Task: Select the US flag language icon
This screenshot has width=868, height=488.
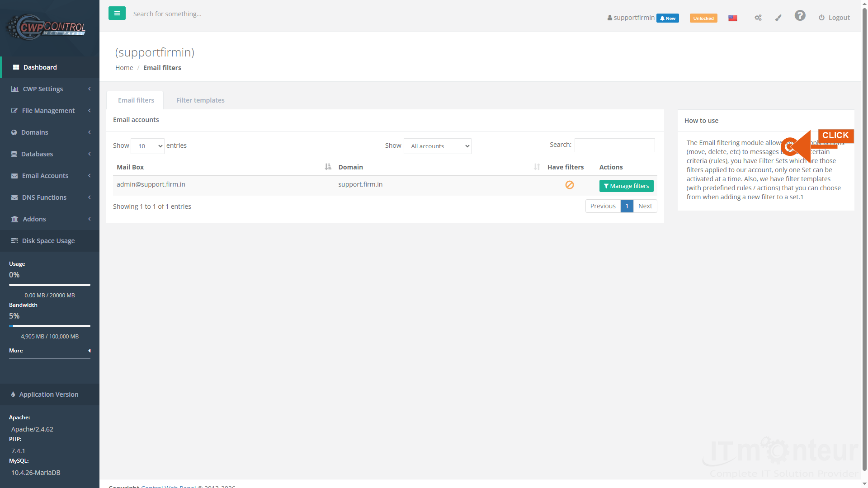Action: point(733,18)
